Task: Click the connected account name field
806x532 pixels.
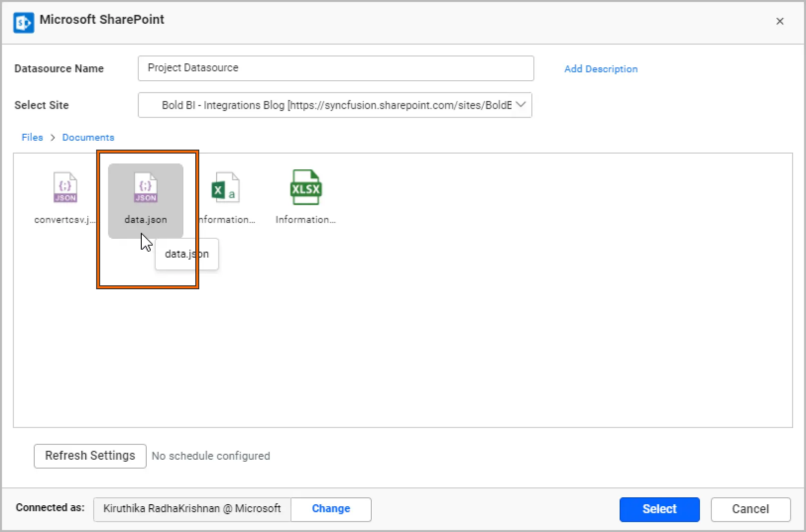Action: pos(192,509)
